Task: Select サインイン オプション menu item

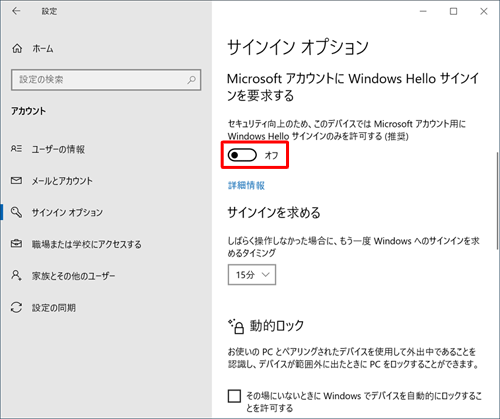Action: point(67,212)
